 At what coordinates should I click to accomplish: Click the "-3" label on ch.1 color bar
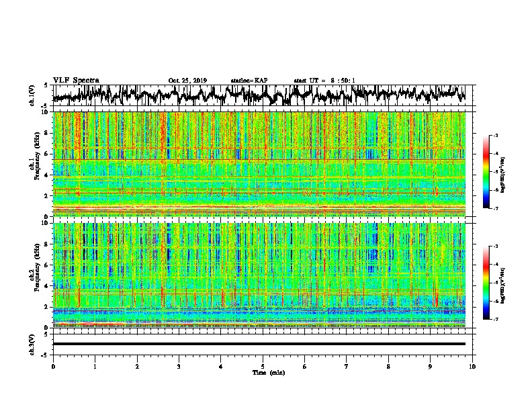pyautogui.click(x=496, y=135)
